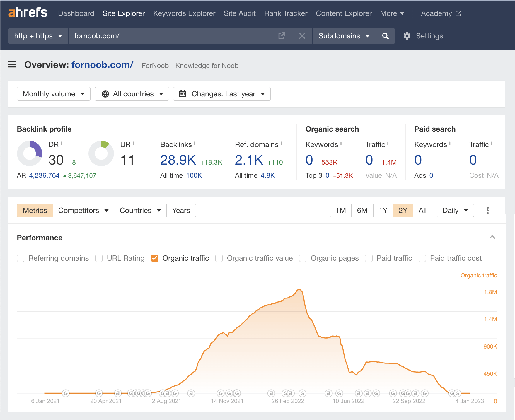Click the search magnifier icon

385,36
